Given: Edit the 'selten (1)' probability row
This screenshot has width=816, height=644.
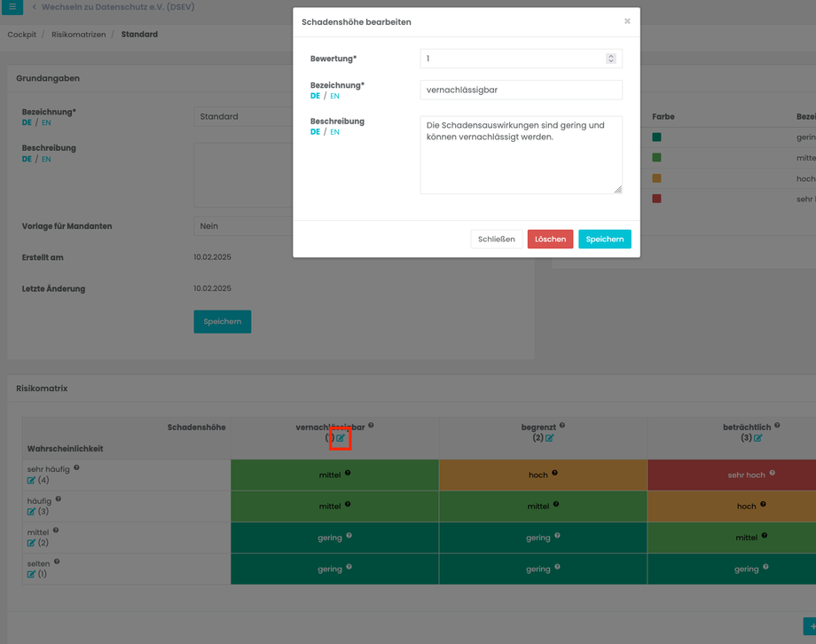Looking at the screenshot, I should pyautogui.click(x=31, y=574).
